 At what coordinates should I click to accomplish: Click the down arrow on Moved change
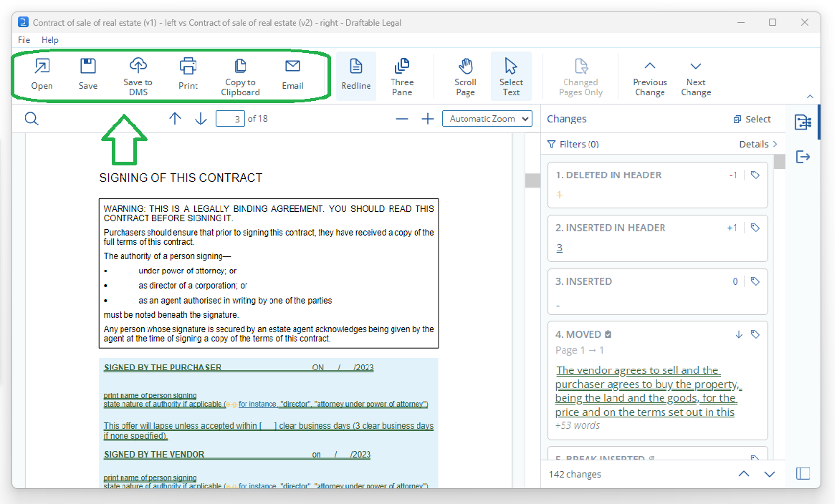point(739,334)
